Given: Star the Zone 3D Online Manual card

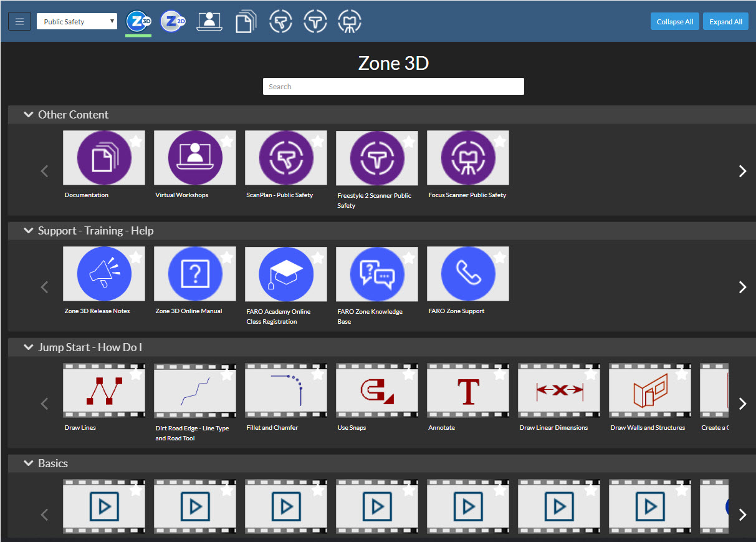Looking at the screenshot, I should tap(227, 257).
